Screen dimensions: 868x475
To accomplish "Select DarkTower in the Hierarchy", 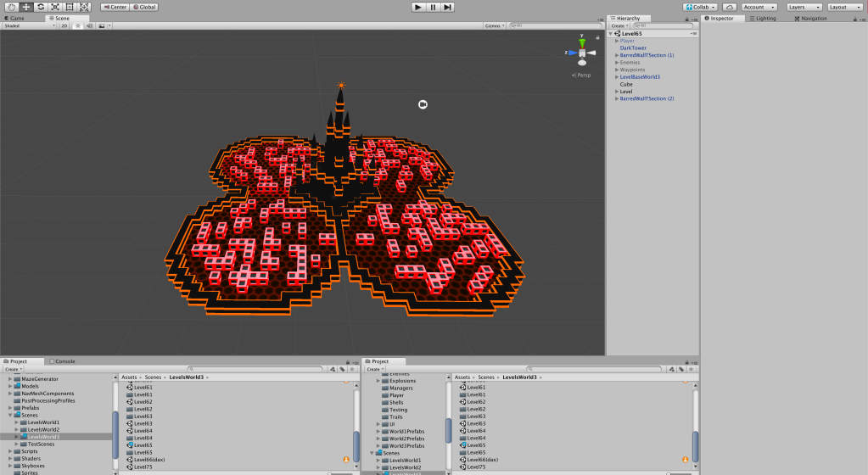I will pos(633,48).
